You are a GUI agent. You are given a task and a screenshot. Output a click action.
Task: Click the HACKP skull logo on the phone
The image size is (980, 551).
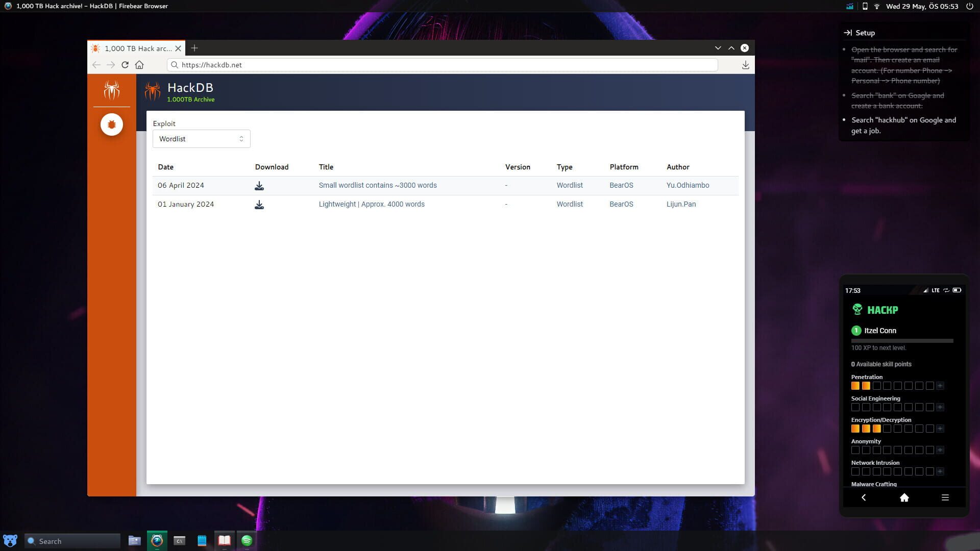[x=856, y=309]
